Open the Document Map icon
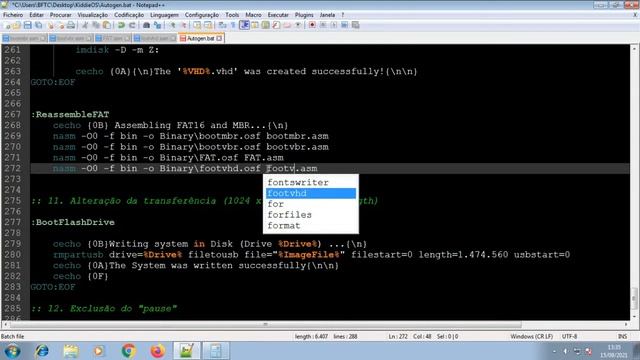This screenshot has height=360, width=640. (265, 25)
